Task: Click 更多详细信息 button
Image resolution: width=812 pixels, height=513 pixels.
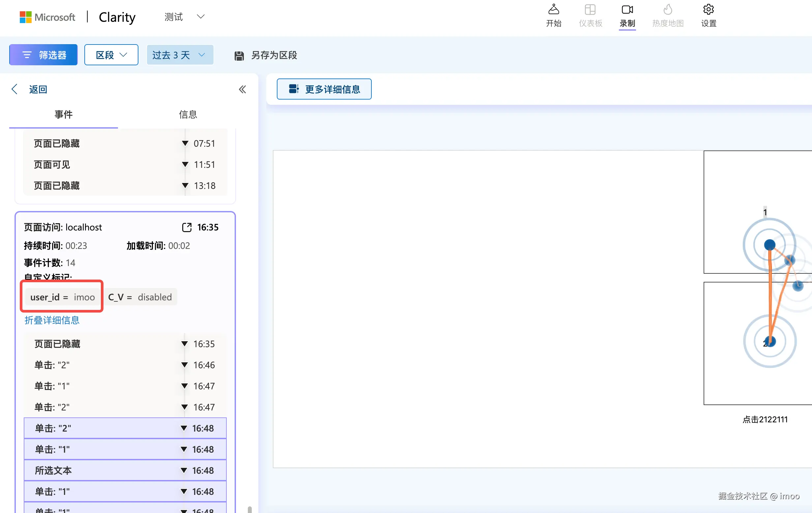Action: [x=324, y=89]
